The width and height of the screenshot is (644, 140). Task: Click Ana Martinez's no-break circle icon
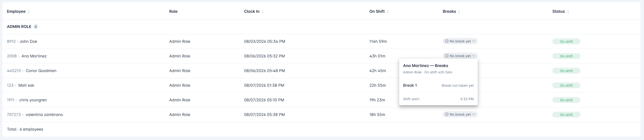click(447, 56)
